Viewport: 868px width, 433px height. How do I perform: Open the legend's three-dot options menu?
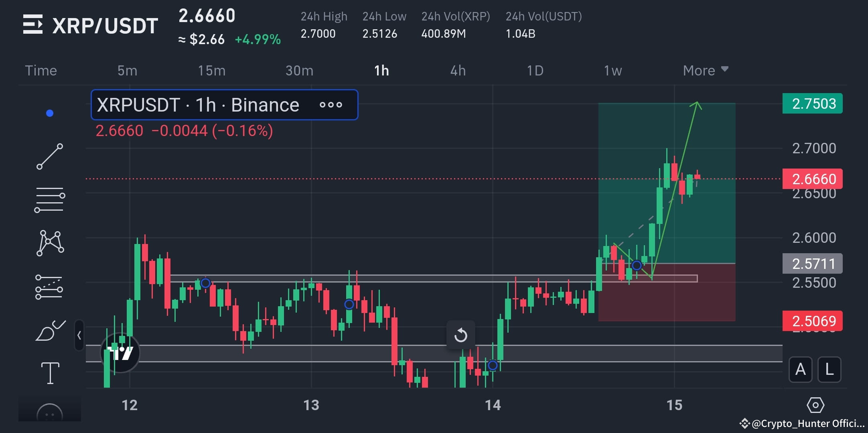click(331, 105)
